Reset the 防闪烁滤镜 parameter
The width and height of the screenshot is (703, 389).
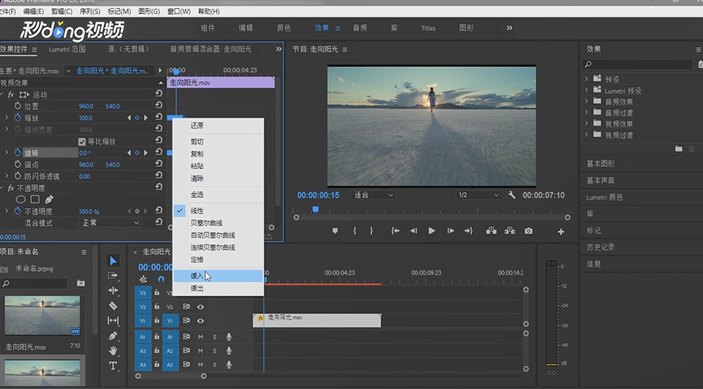(x=159, y=176)
